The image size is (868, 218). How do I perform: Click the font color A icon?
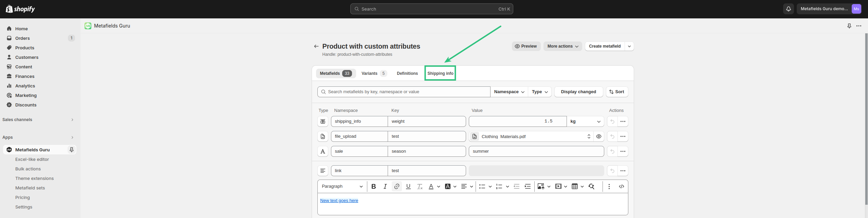431,186
